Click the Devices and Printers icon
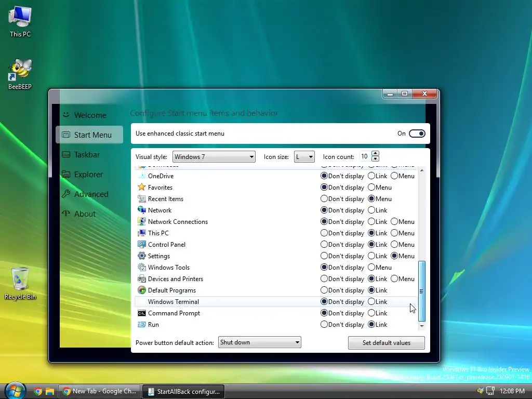The image size is (532, 399). (x=141, y=279)
